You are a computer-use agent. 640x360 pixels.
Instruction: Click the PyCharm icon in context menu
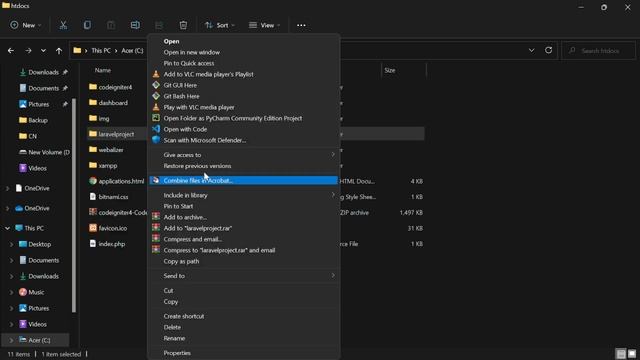pos(156,118)
